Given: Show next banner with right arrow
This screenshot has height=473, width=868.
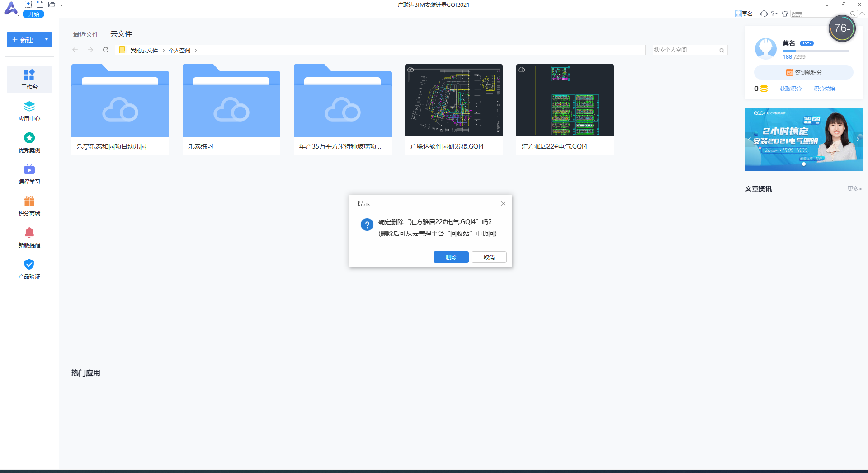Looking at the screenshot, I should click(x=858, y=140).
